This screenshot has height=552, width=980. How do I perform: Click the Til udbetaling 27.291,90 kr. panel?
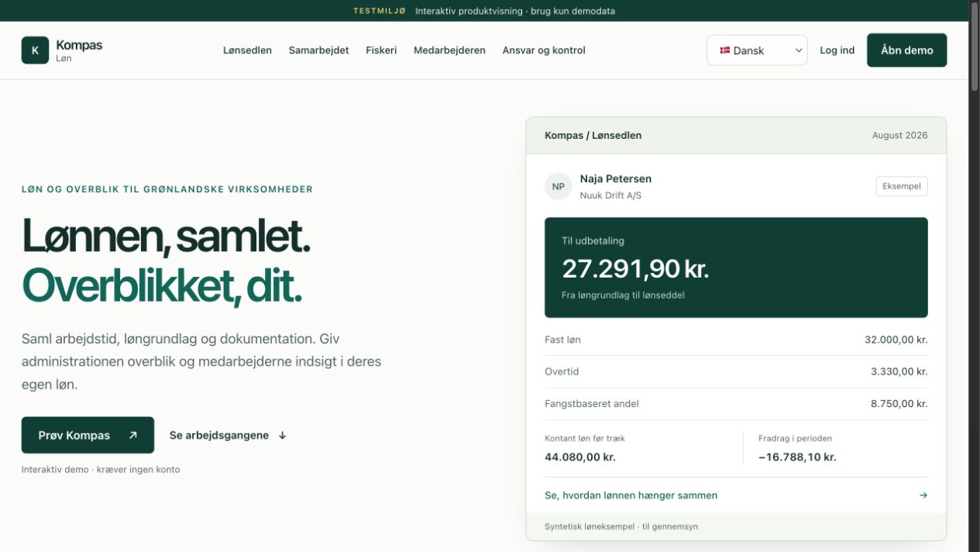click(736, 267)
